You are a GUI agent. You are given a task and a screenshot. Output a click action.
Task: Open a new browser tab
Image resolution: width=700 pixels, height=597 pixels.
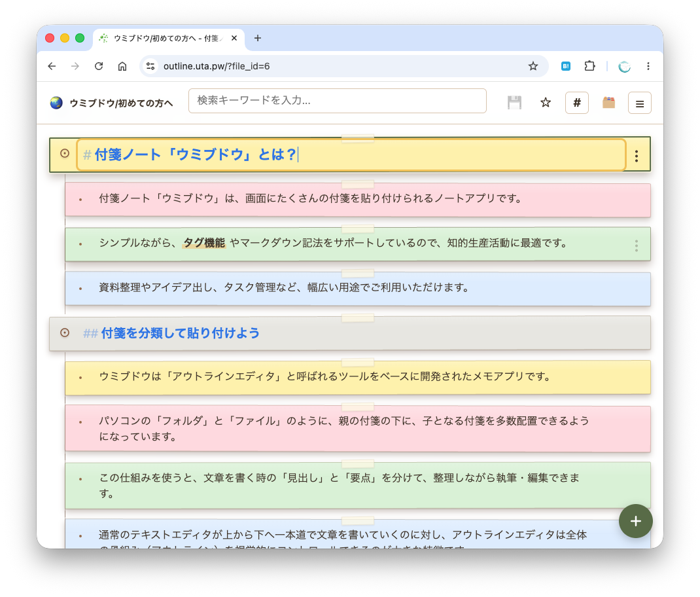258,39
